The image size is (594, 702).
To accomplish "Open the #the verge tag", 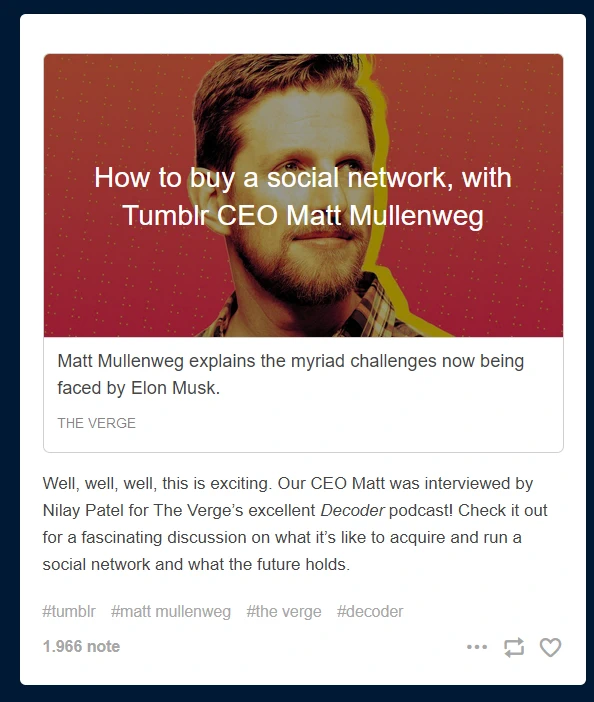I will (x=284, y=612).
